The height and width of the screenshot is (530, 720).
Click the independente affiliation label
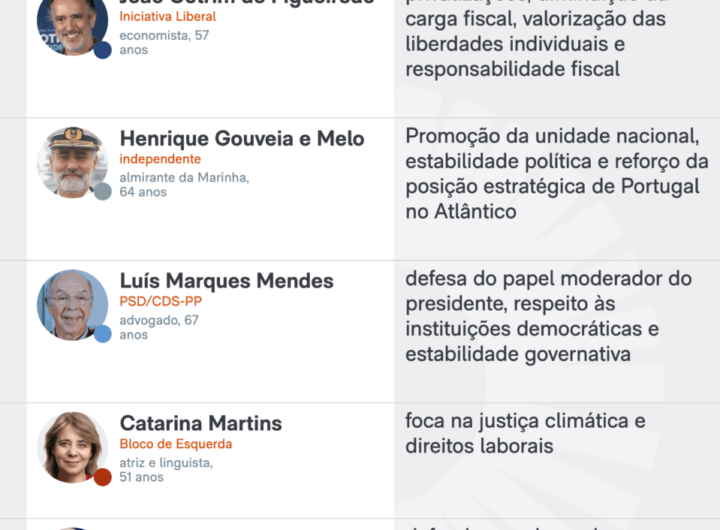click(160, 159)
